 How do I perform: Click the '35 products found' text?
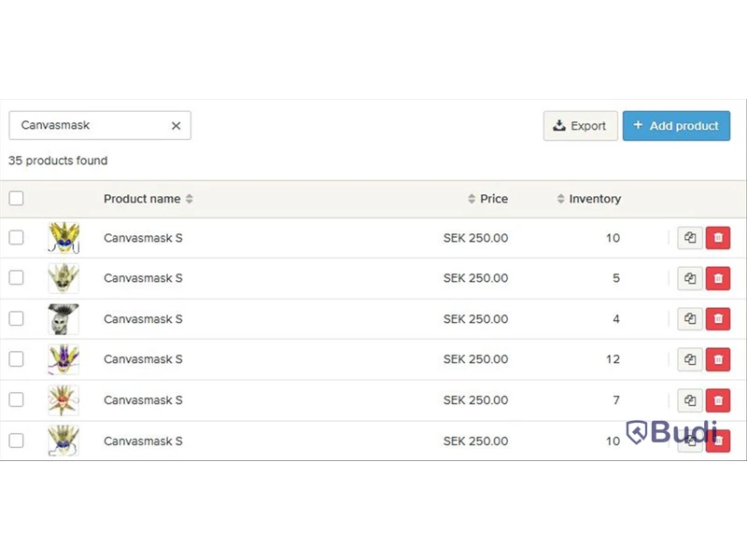click(x=58, y=161)
